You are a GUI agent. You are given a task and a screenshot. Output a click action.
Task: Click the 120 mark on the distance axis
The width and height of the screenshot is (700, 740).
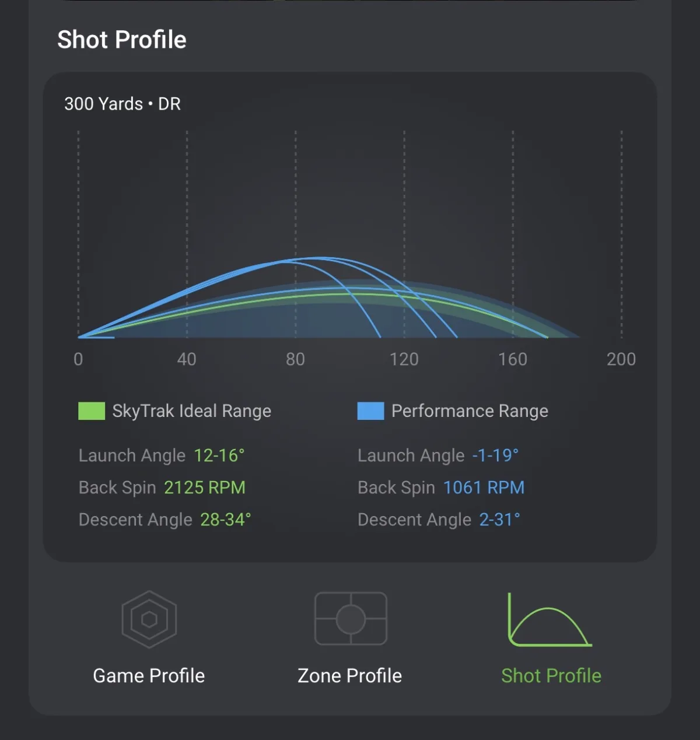pos(404,359)
